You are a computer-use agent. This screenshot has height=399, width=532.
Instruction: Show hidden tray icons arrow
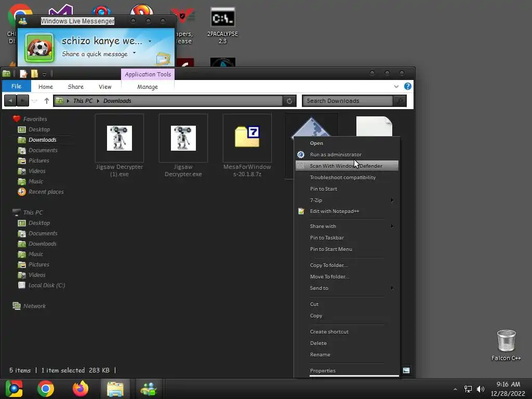(x=455, y=389)
